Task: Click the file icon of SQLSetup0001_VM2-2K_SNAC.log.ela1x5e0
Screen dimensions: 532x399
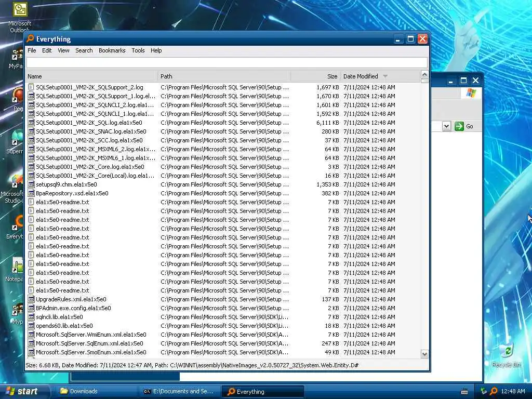Action: point(31,131)
